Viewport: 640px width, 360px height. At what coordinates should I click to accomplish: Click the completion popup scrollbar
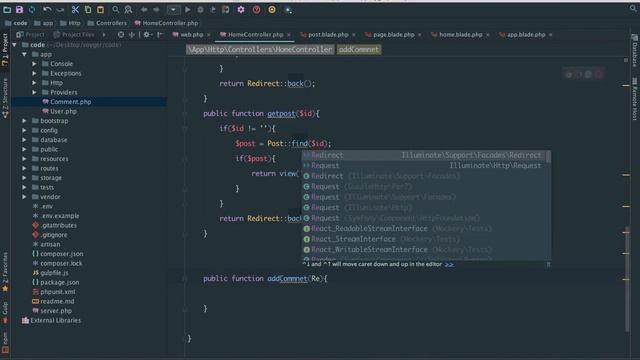point(548,156)
